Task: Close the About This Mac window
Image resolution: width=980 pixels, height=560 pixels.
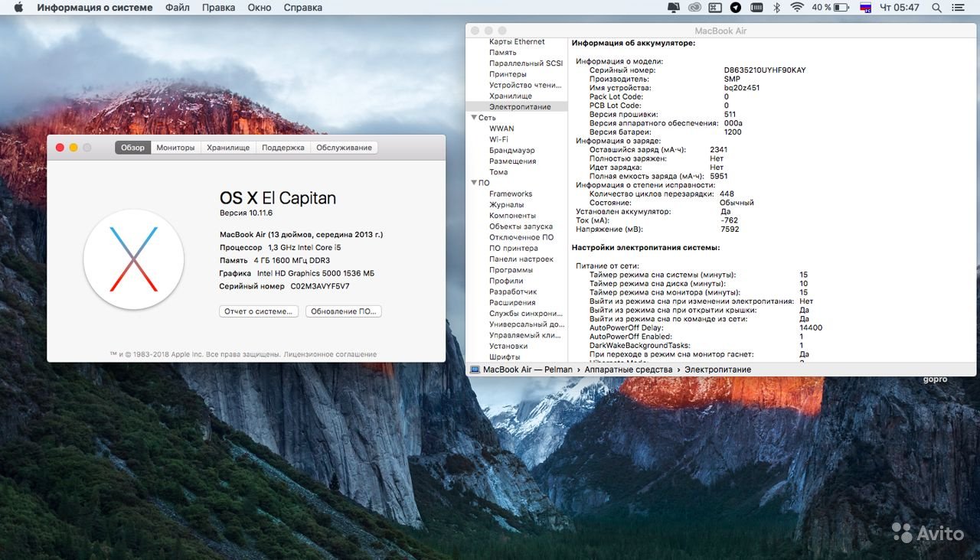Action: tap(60, 148)
